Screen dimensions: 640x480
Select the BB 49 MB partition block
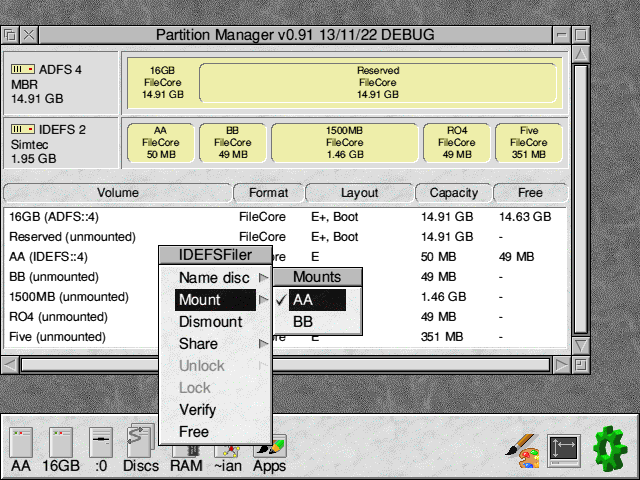(x=233, y=142)
